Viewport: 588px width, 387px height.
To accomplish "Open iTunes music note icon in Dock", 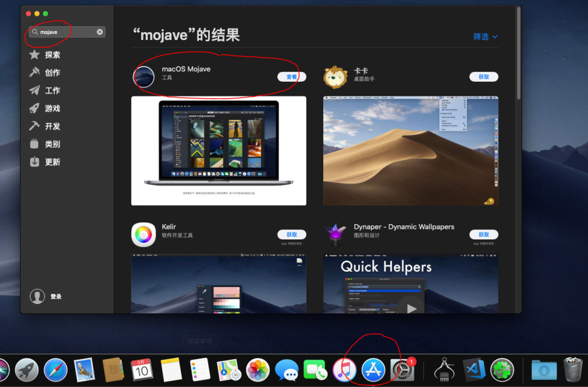I will tap(344, 370).
